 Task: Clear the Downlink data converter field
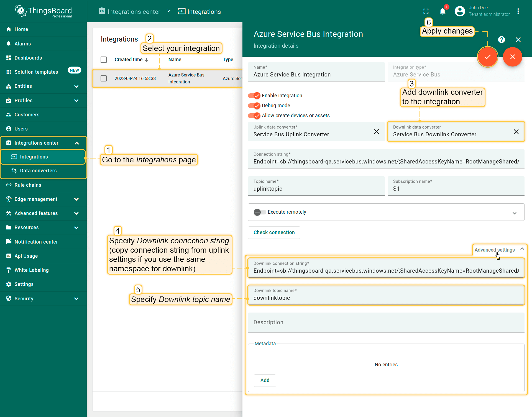(516, 132)
